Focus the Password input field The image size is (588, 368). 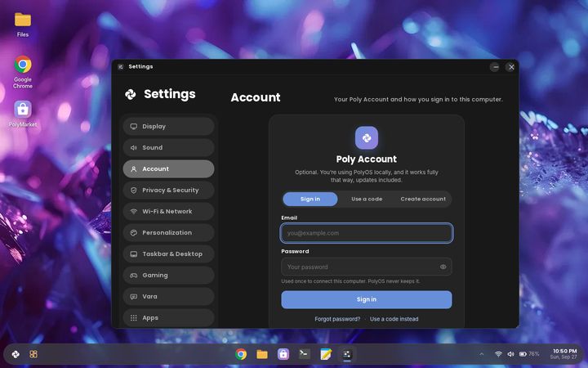(x=367, y=267)
